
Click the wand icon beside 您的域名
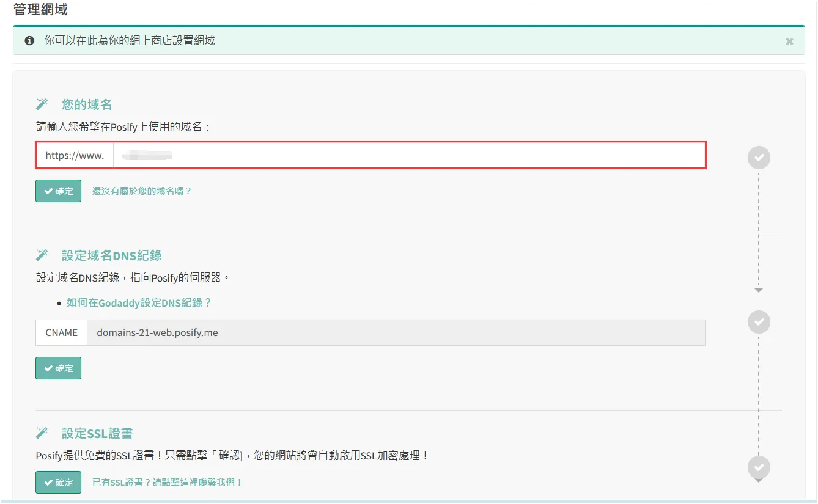coord(42,104)
